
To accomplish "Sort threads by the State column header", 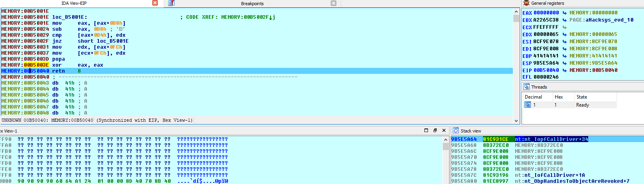I will (x=581, y=97).
